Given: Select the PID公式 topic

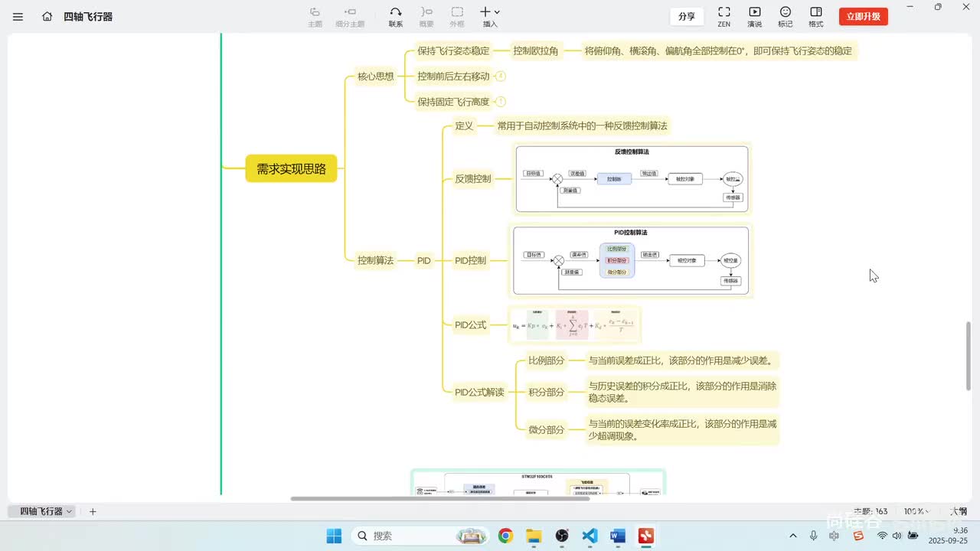Looking at the screenshot, I should pyautogui.click(x=470, y=324).
